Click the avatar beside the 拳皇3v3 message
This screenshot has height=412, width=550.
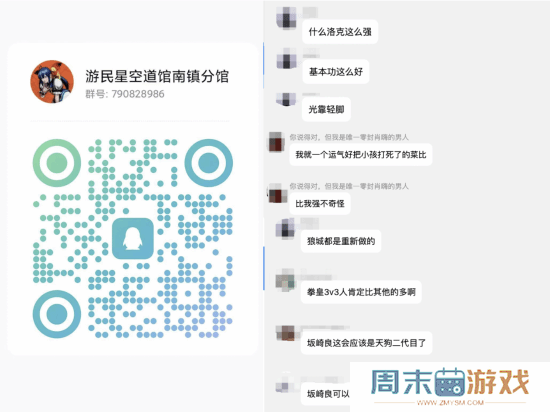285,280
